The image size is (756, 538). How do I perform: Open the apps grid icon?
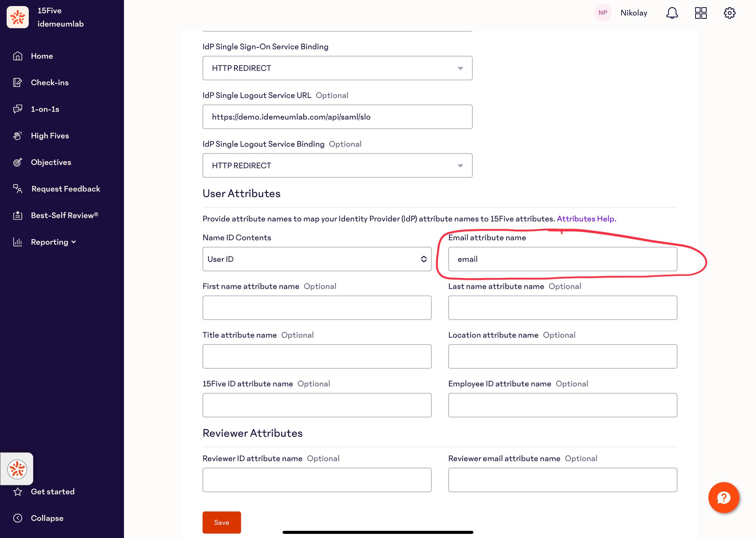[x=700, y=13]
